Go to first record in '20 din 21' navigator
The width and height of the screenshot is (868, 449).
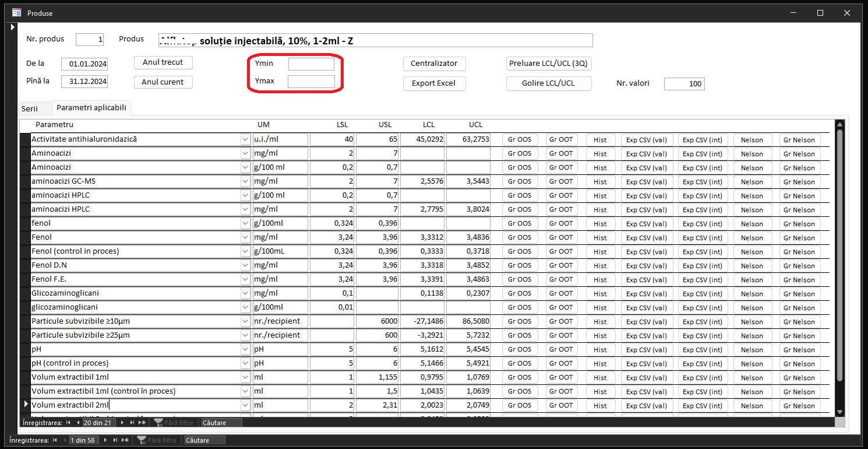[68, 422]
